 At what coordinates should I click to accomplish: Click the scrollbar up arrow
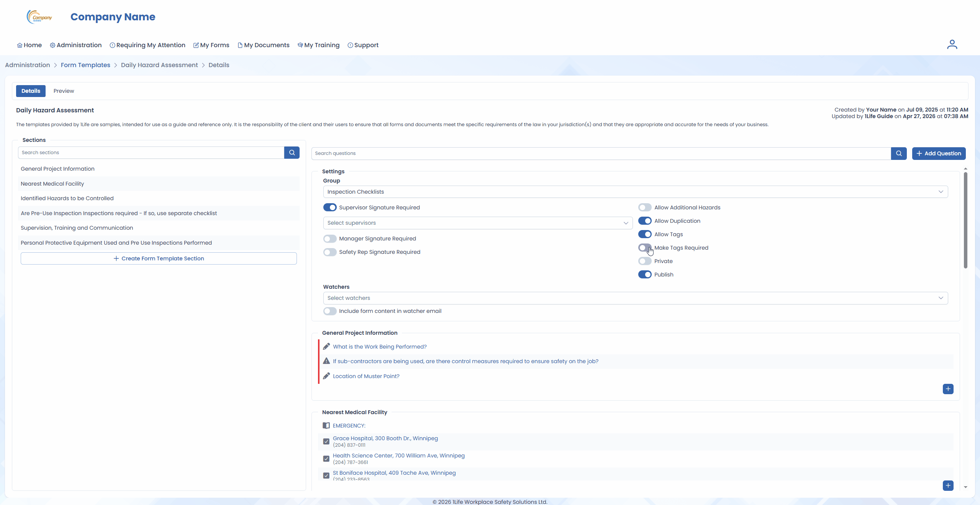(965, 169)
